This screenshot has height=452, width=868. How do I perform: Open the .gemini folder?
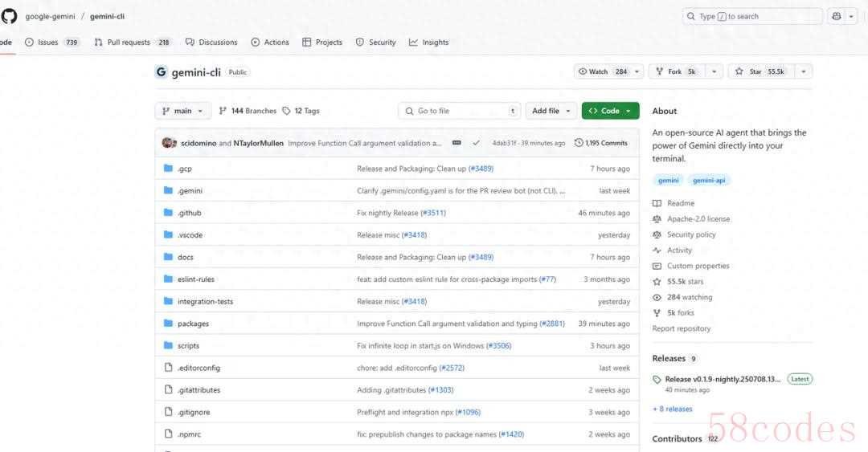pyautogui.click(x=190, y=191)
